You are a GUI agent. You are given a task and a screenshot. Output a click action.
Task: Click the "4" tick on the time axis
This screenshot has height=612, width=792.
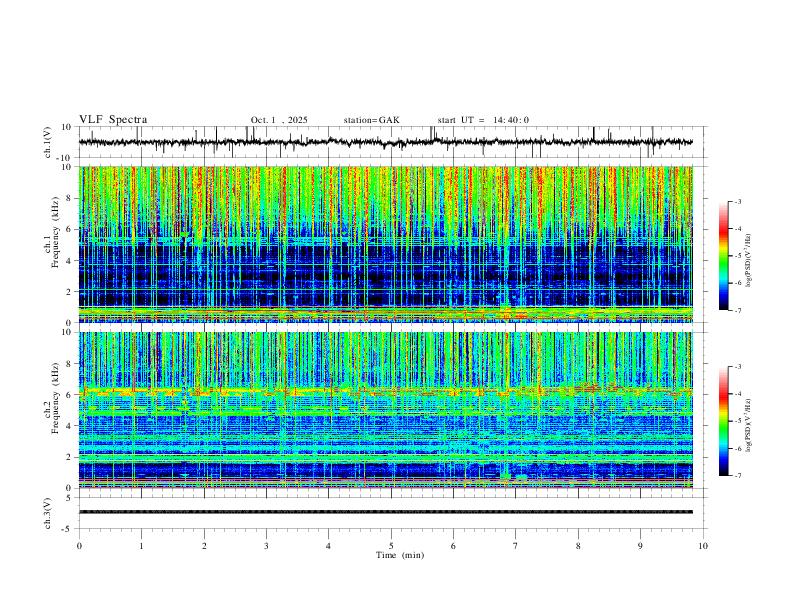tap(329, 546)
